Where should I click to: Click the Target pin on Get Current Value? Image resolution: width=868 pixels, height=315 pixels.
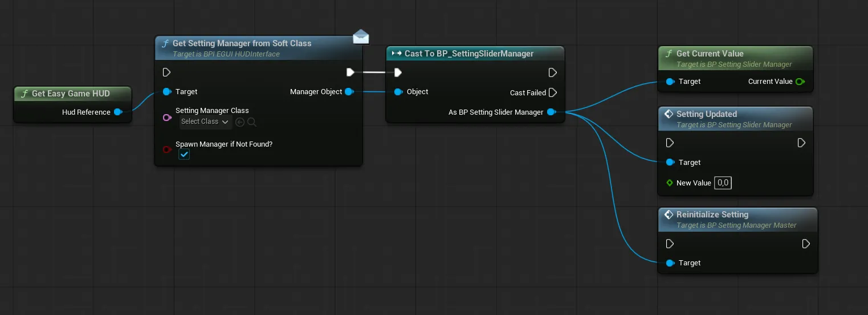tap(670, 82)
